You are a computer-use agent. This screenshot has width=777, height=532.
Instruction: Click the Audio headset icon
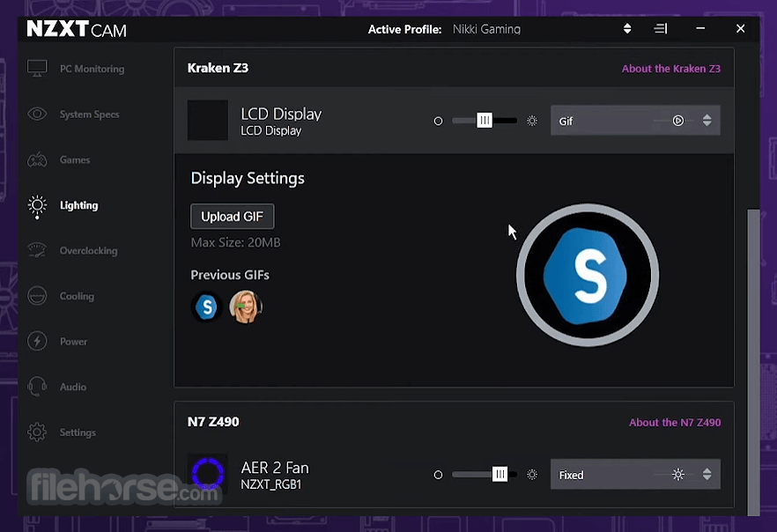coord(37,387)
